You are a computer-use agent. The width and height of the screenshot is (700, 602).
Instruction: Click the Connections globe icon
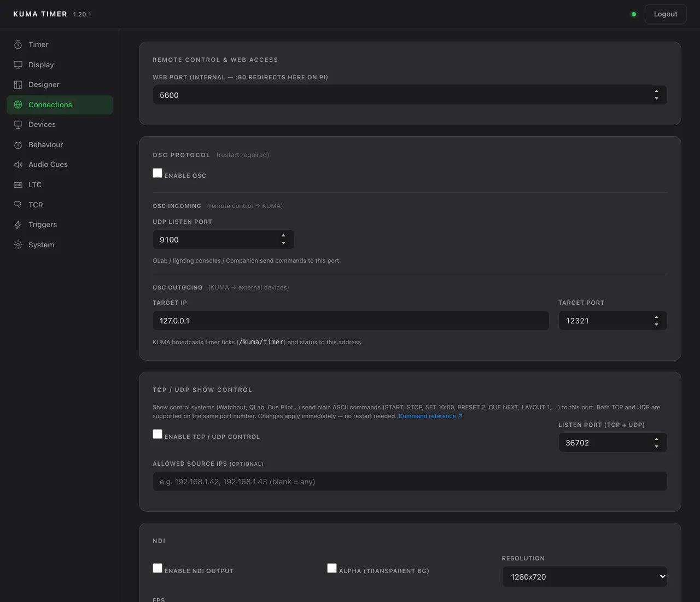pos(18,105)
